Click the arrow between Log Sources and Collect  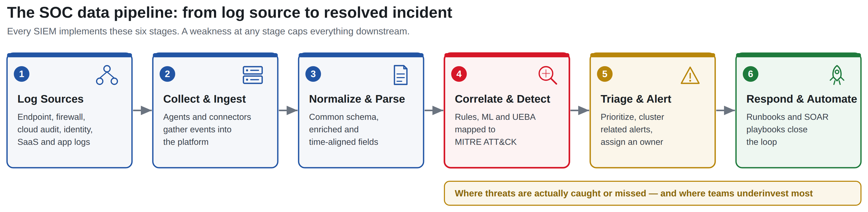click(x=142, y=110)
